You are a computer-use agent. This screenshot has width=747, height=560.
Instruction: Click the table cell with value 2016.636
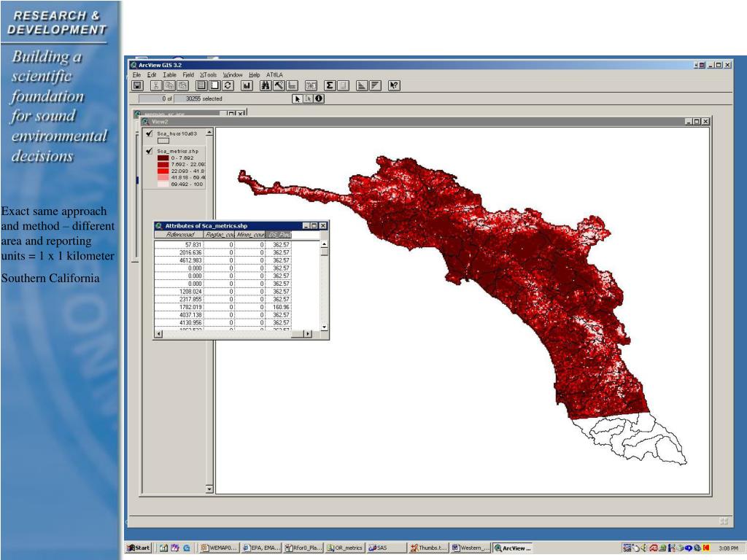[179, 252]
